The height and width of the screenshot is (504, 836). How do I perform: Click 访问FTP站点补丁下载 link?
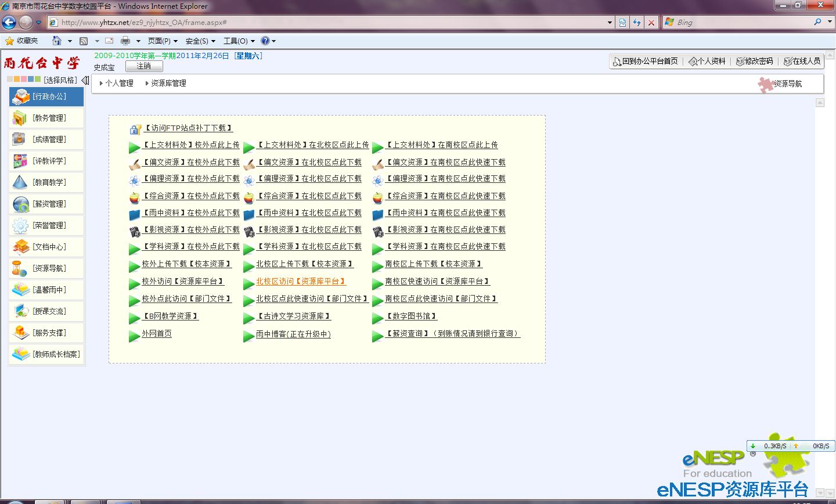pos(188,128)
